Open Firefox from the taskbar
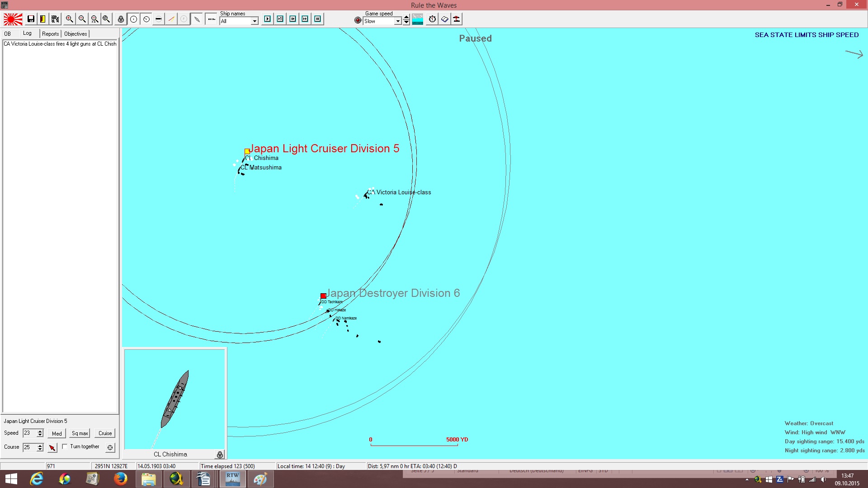This screenshot has width=868, height=488. (120, 479)
